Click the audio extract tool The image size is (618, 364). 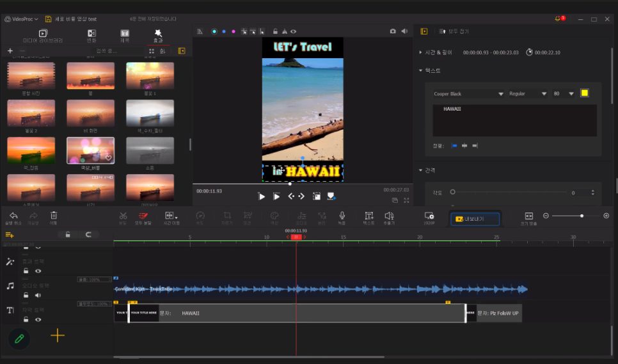[x=389, y=218]
